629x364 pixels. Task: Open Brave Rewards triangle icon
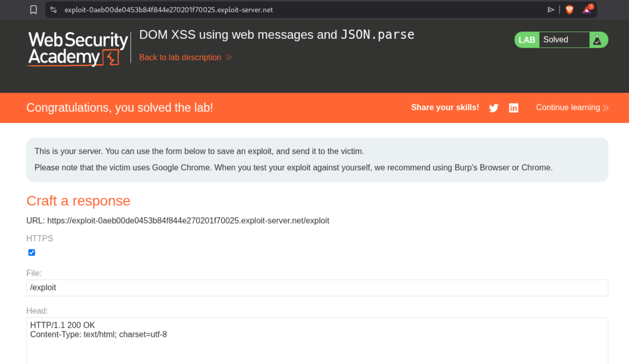point(587,10)
